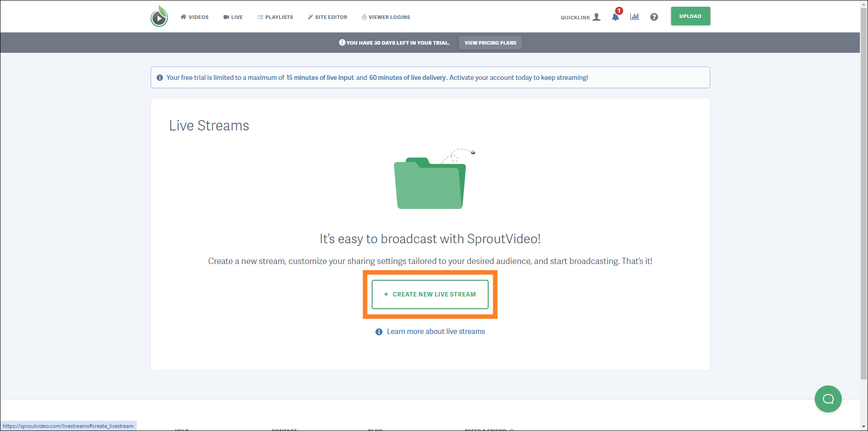Click Create New Live Stream button
The width and height of the screenshot is (868, 431).
point(430,294)
